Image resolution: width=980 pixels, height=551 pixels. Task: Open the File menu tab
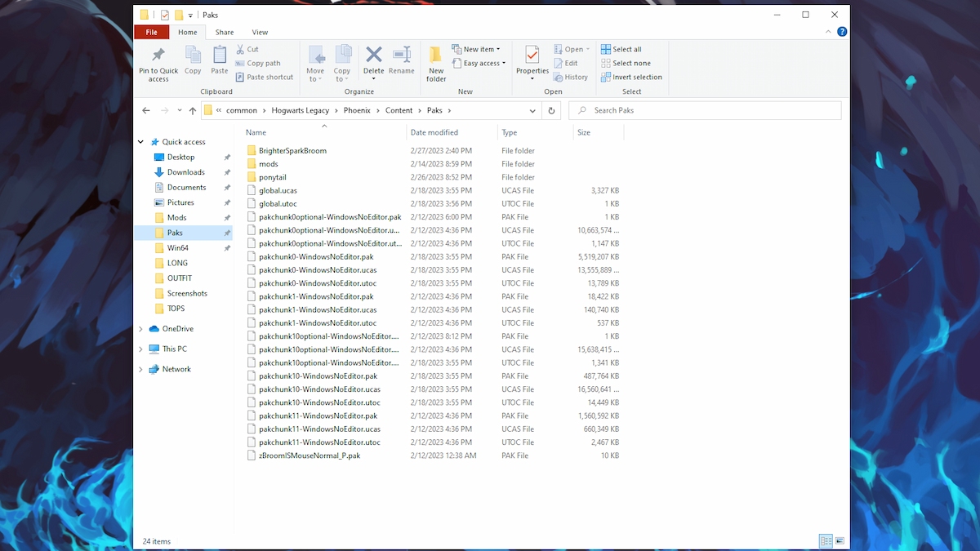pos(151,32)
